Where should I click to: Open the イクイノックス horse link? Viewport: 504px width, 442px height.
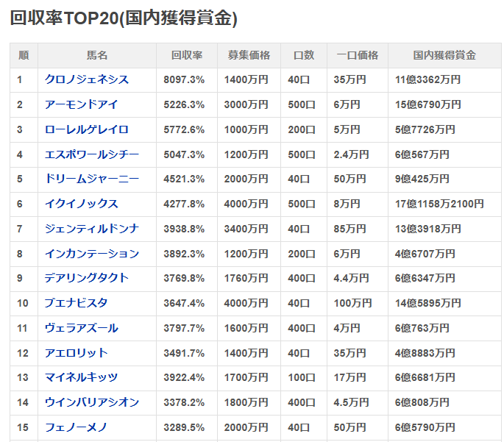tap(81, 204)
